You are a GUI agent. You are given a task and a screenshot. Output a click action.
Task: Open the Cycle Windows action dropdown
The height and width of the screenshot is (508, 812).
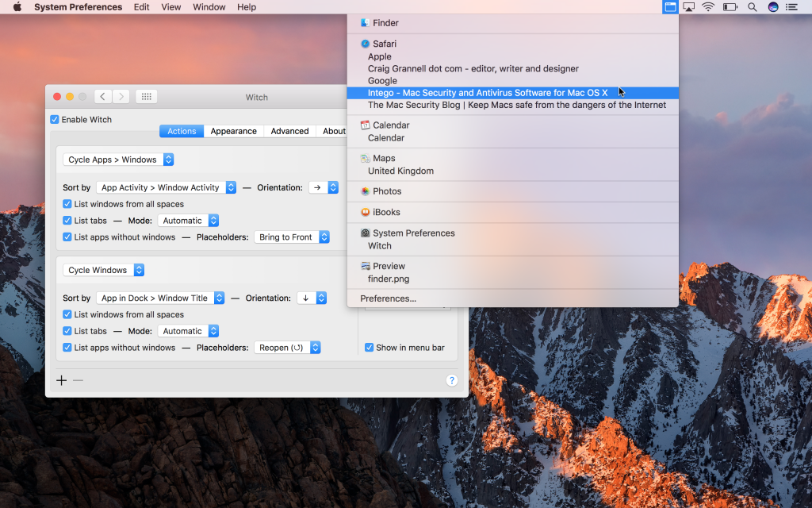coord(104,270)
